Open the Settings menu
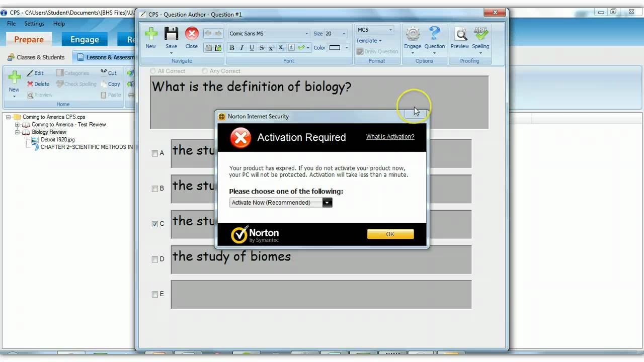 point(34,24)
